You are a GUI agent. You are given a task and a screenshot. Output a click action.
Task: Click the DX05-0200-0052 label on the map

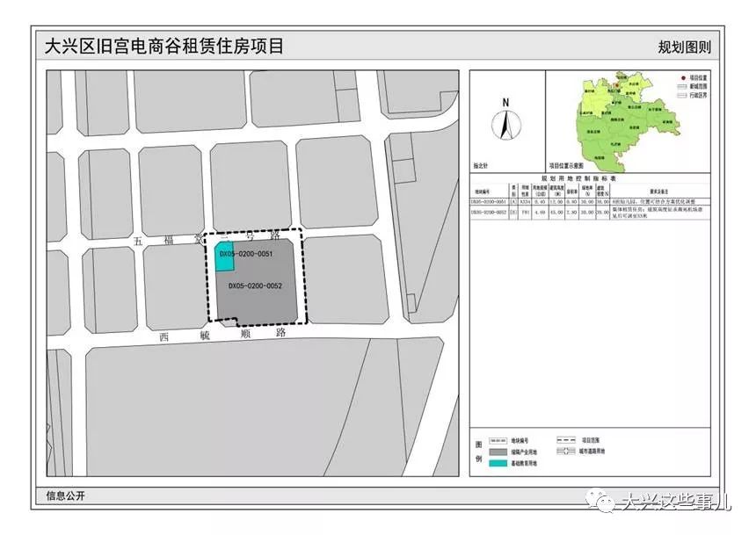(x=255, y=286)
